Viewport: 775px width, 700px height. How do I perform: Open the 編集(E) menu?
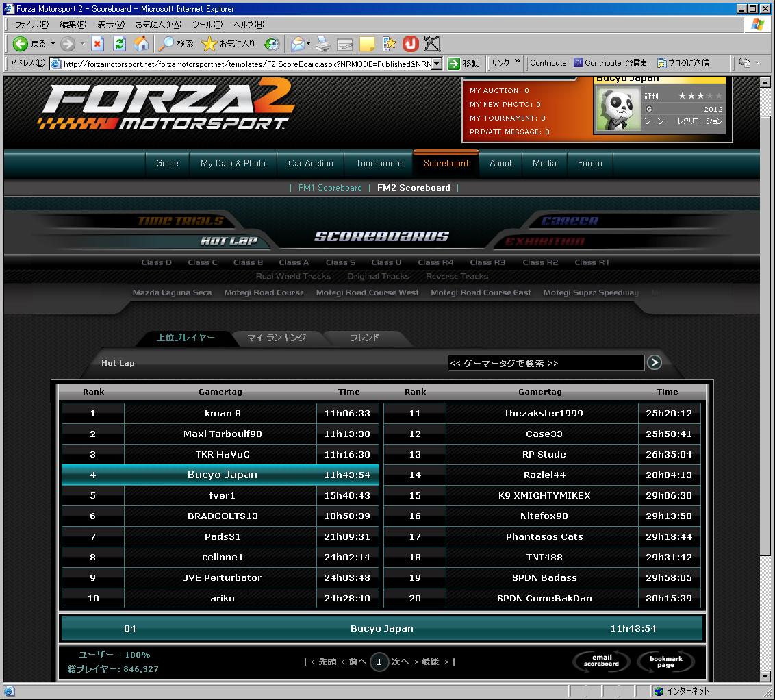coord(73,24)
